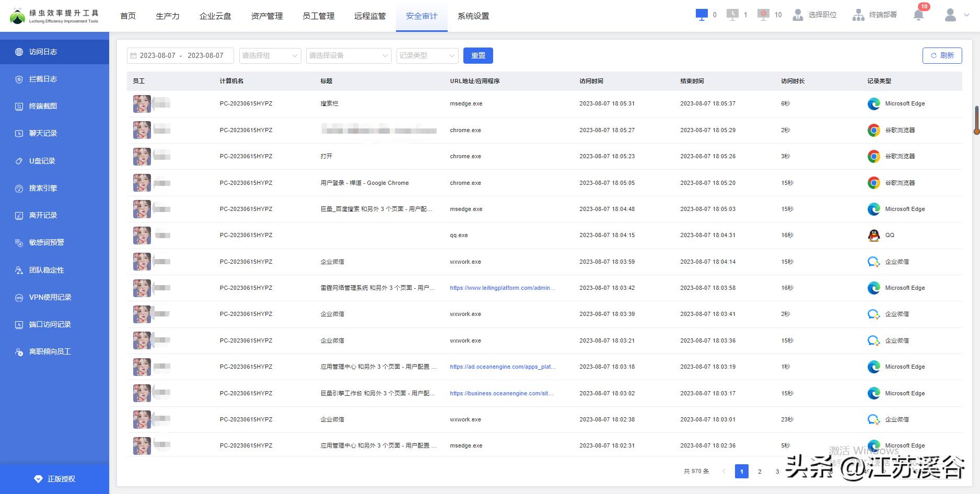980x494 pixels.
Task: Select the 终端截图 sidebar icon
Action: point(19,106)
